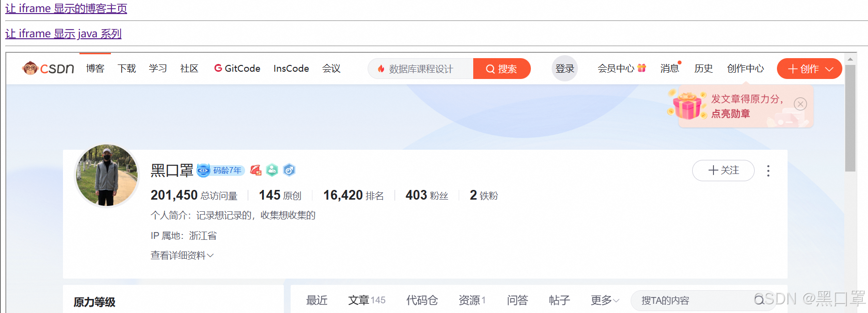Open the 下载 nav item

pyautogui.click(x=127, y=68)
